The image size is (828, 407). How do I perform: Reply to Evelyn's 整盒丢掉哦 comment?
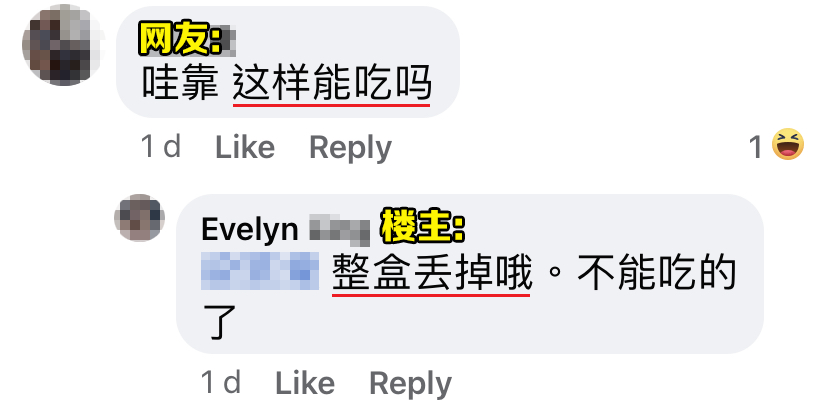(x=410, y=383)
